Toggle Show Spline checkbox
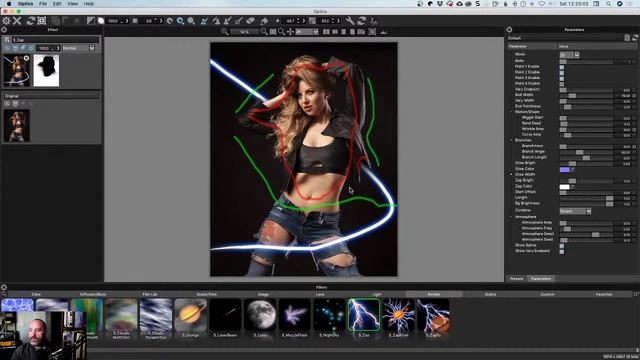The image size is (640, 360). pos(562,245)
